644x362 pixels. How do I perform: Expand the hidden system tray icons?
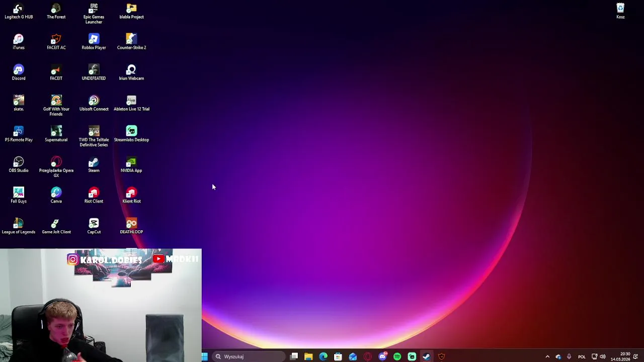click(x=547, y=356)
